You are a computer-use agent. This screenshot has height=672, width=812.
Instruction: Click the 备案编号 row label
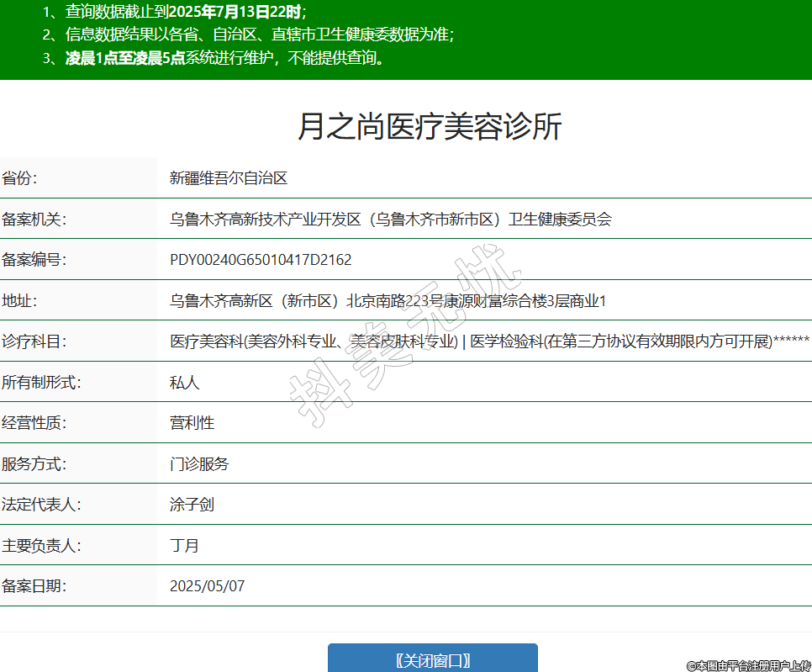click(x=34, y=260)
